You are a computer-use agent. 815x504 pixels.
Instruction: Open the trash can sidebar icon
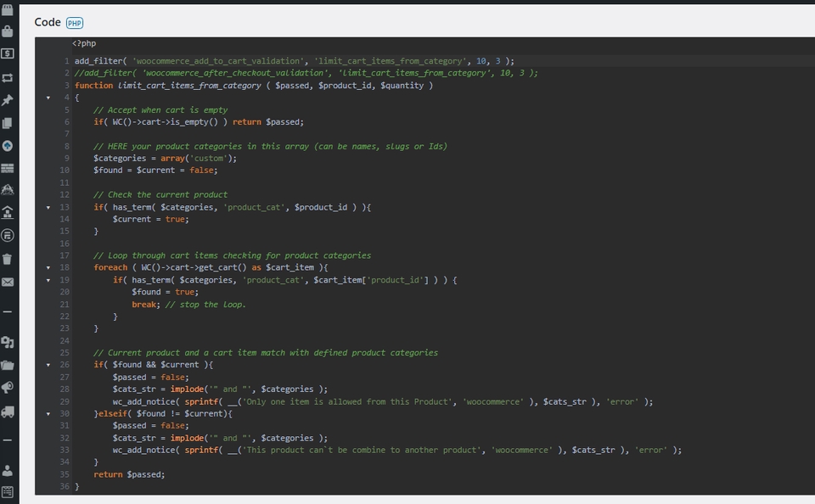[x=8, y=259]
